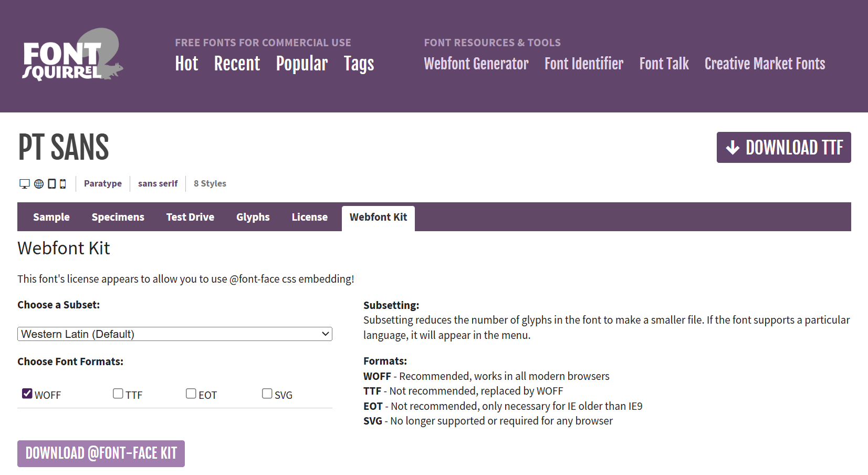Click the mobile phone app icon

[x=63, y=184]
